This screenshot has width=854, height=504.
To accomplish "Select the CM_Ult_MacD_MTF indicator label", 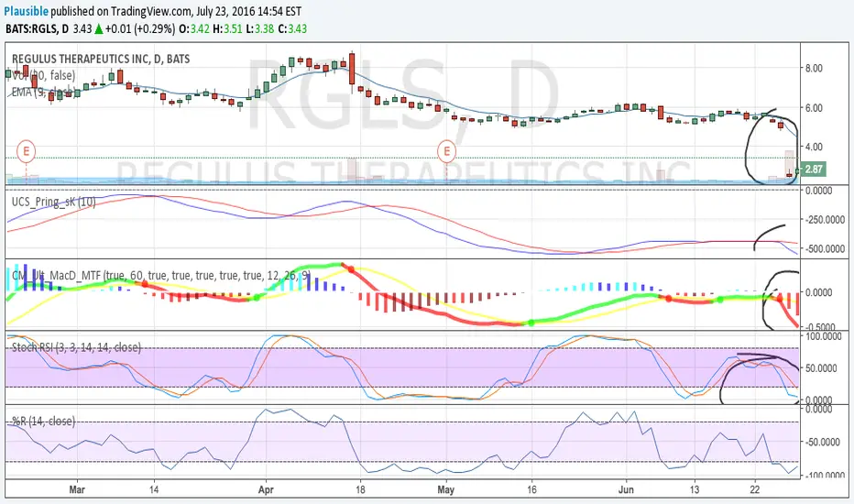I will (x=161, y=276).
